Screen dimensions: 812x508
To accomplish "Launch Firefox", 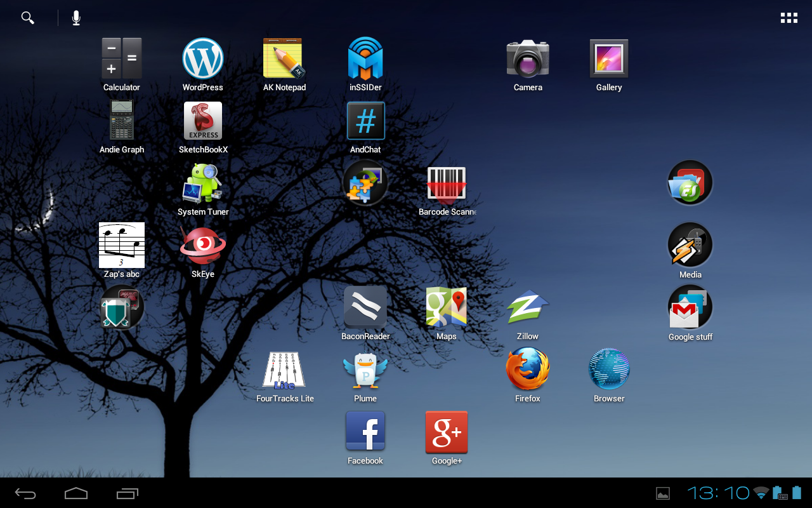I will click(528, 376).
